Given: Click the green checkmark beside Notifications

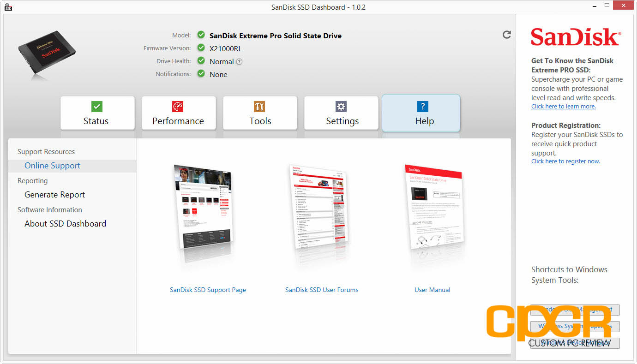Looking at the screenshot, I should [201, 73].
